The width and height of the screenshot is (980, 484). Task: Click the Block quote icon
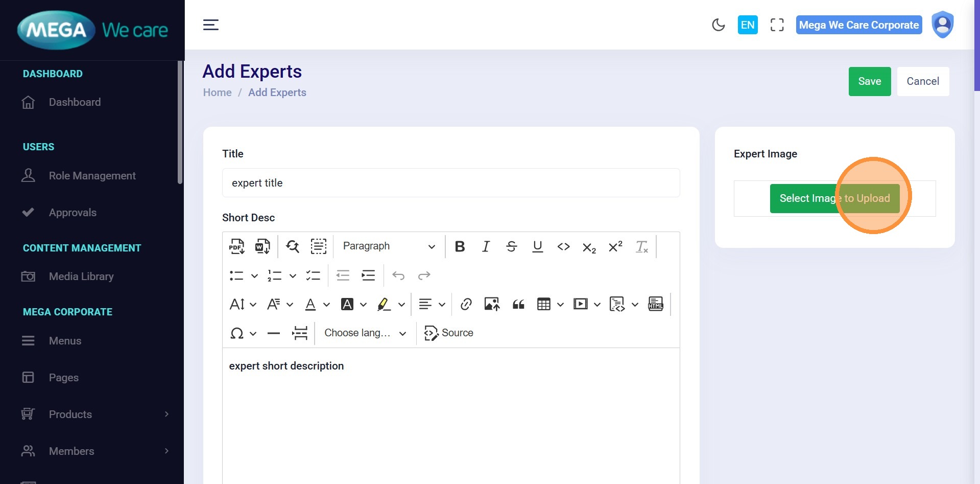(518, 305)
